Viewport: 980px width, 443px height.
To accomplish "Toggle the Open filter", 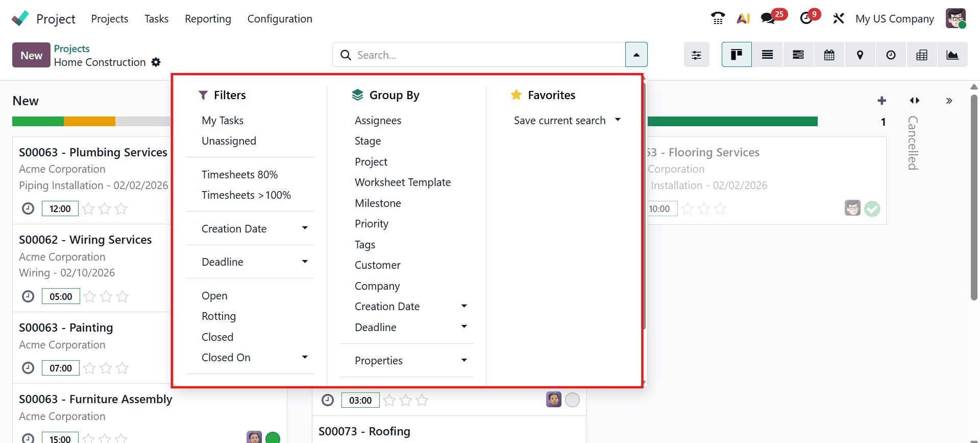I will (214, 296).
